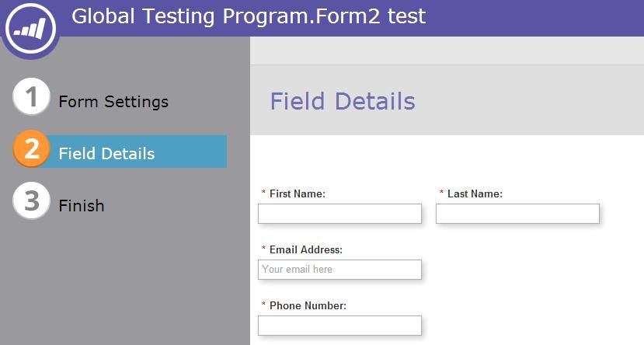The height and width of the screenshot is (345, 644).
Task: Jump to the Finish step
Action: point(82,206)
